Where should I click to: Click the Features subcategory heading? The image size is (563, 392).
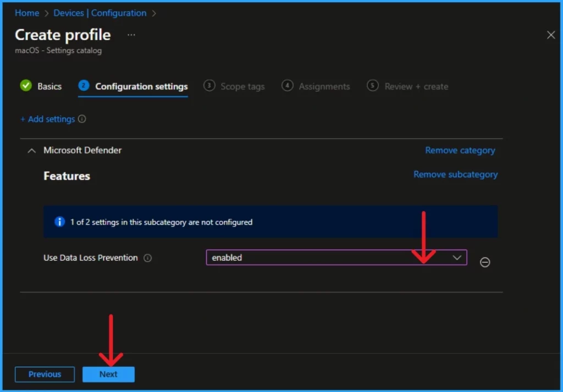pos(67,176)
